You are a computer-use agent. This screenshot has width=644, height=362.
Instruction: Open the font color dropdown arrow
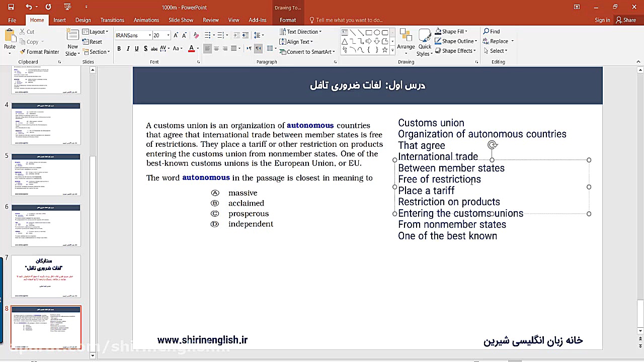(x=198, y=49)
